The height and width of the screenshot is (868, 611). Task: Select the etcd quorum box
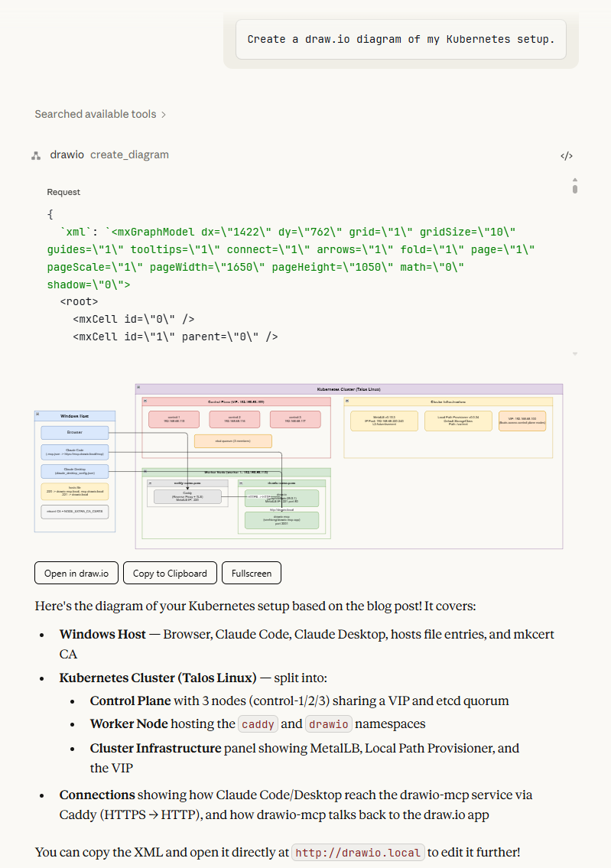(232, 441)
